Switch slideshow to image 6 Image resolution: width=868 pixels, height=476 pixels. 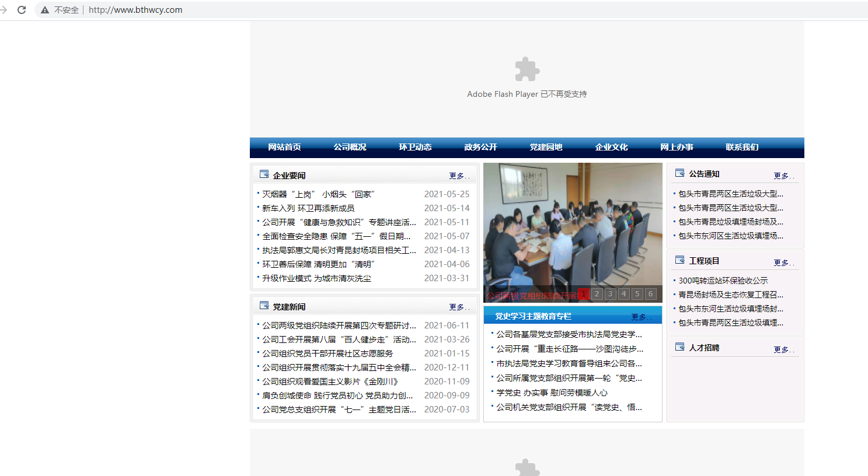[x=650, y=294]
